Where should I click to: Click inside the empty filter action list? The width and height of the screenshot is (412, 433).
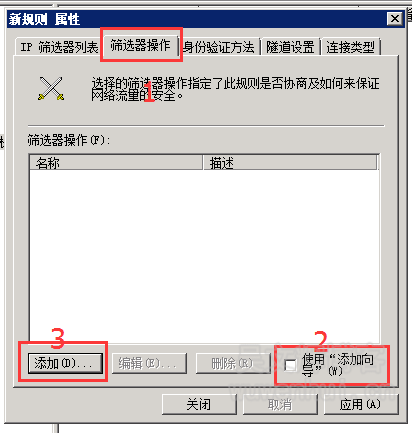pos(204,256)
